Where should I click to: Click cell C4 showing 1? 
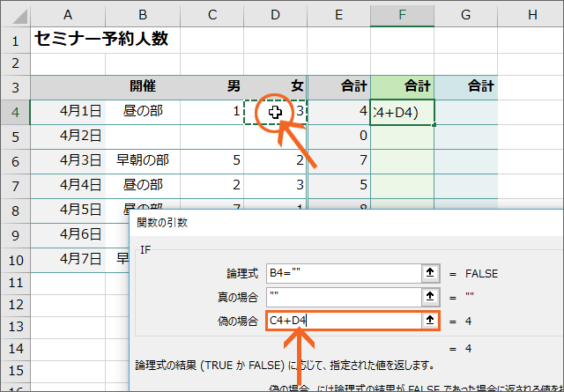211,112
